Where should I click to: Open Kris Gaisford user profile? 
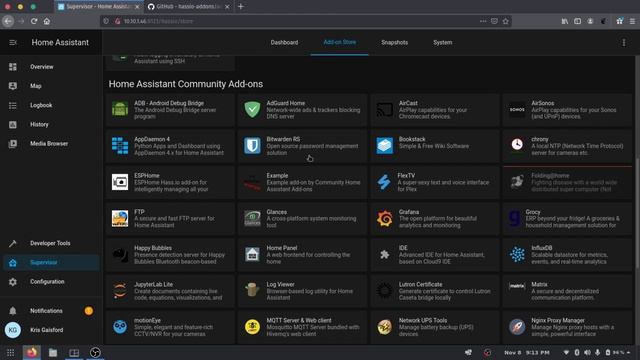pos(51,330)
